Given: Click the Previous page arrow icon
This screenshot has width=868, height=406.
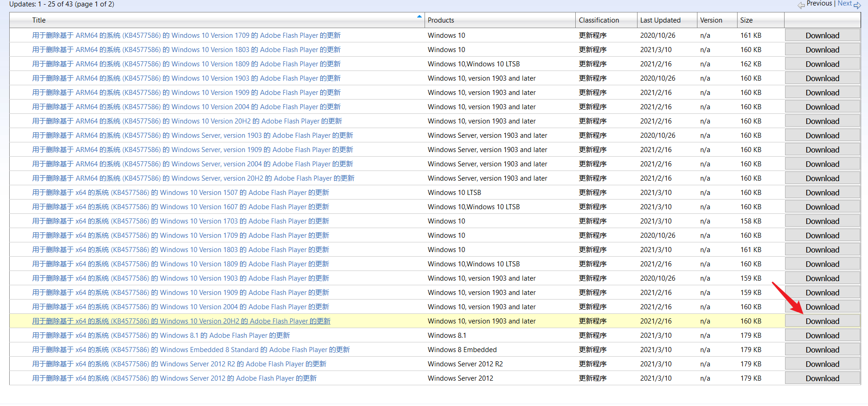Looking at the screenshot, I should tap(801, 5).
